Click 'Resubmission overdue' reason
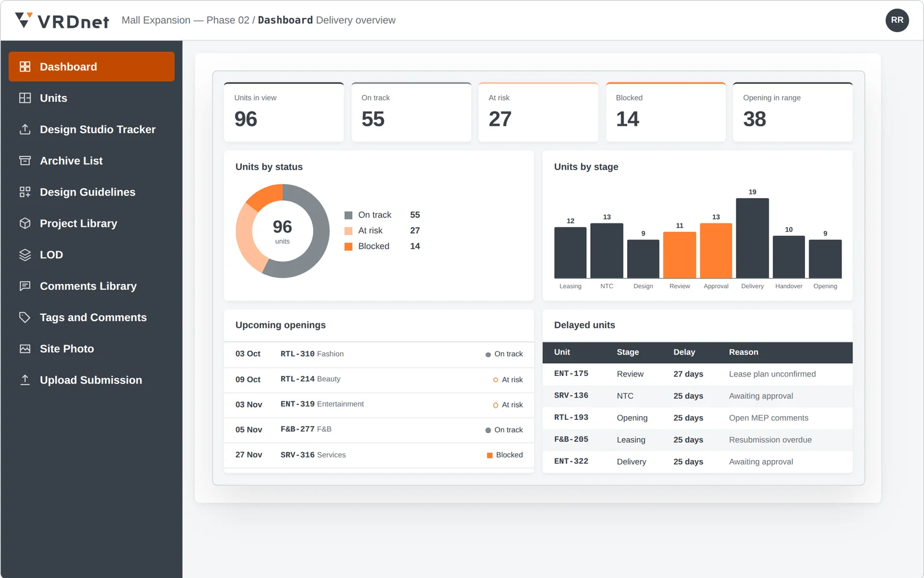The height and width of the screenshot is (578, 924). click(770, 440)
